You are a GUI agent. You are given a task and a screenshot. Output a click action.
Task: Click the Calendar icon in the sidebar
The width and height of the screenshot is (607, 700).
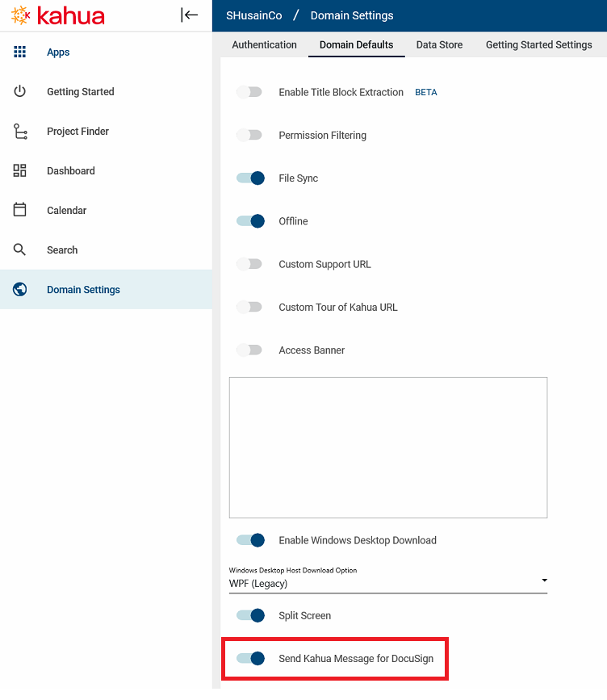point(20,211)
